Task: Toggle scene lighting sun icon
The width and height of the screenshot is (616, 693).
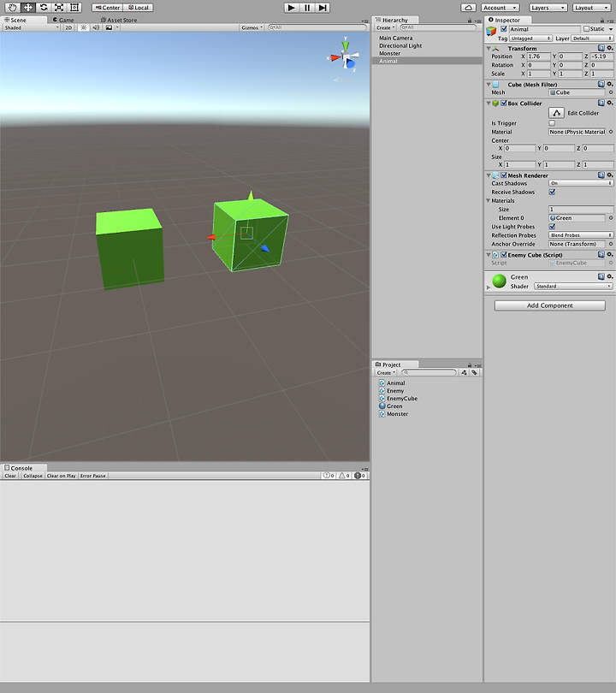Action: (x=83, y=27)
